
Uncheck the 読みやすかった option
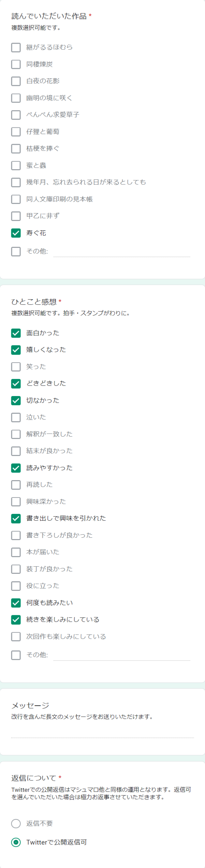click(16, 468)
